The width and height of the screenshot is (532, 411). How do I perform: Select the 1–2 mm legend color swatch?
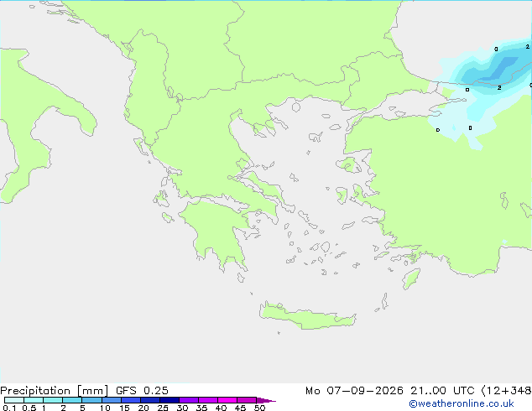click(x=53, y=400)
